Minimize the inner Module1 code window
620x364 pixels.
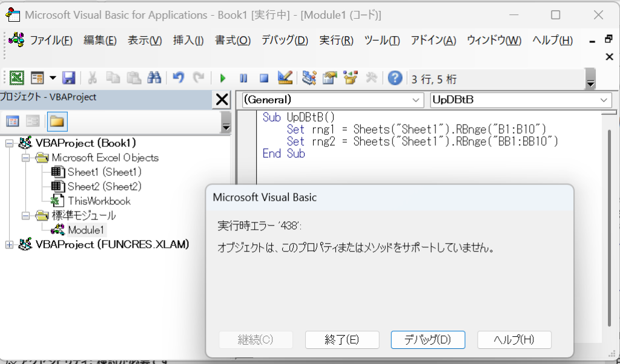(x=592, y=41)
